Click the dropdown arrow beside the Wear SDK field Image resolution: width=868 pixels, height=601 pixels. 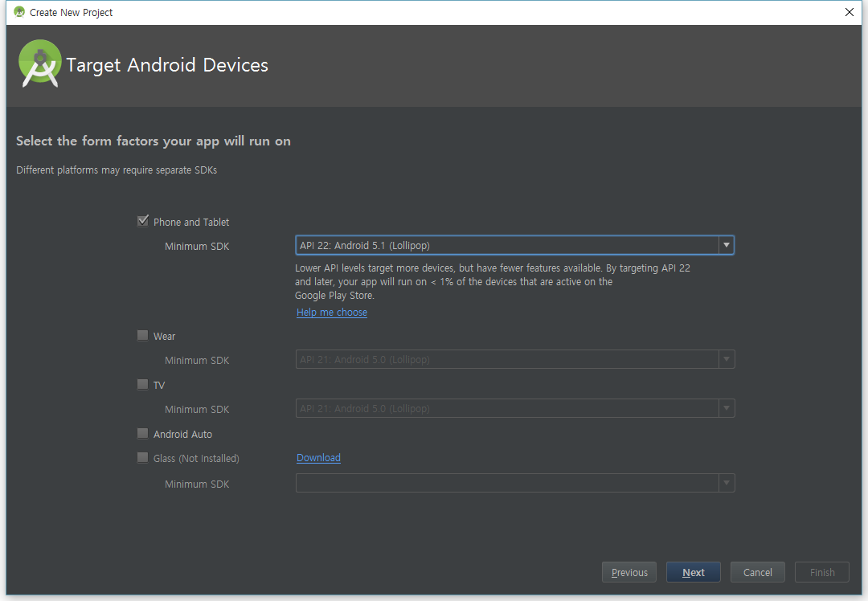click(726, 359)
